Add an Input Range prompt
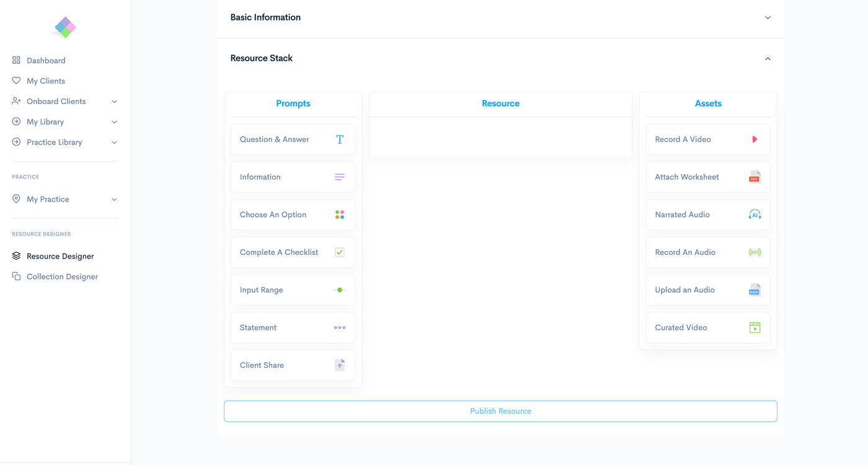868x465 pixels. click(293, 290)
